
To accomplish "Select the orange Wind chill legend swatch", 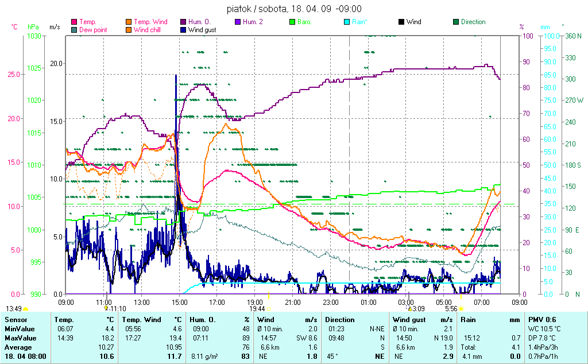I will [129, 30].
